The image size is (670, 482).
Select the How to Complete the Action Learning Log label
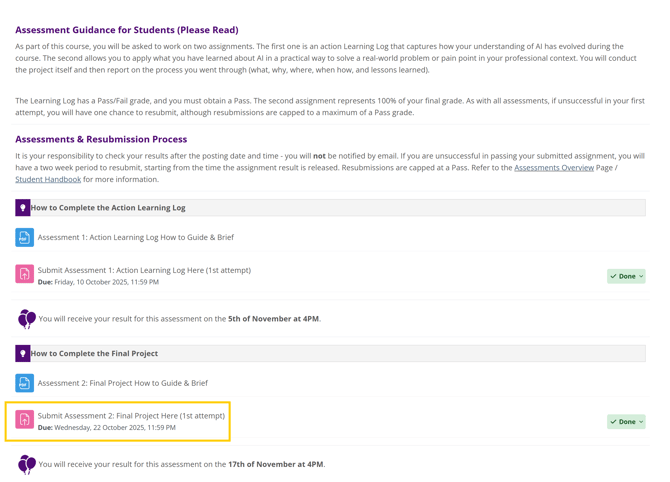(x=108, y=208)
